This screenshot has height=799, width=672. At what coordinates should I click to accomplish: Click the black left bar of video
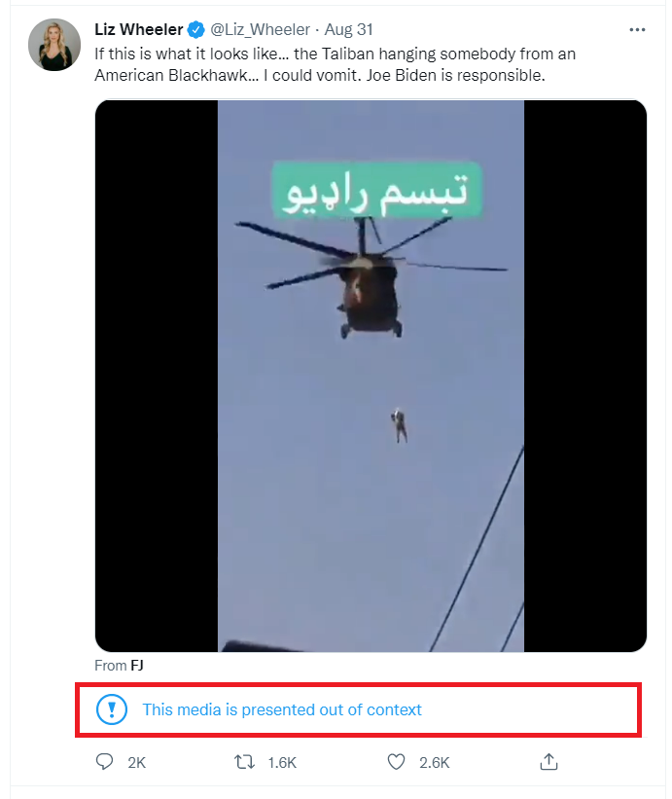157,376
